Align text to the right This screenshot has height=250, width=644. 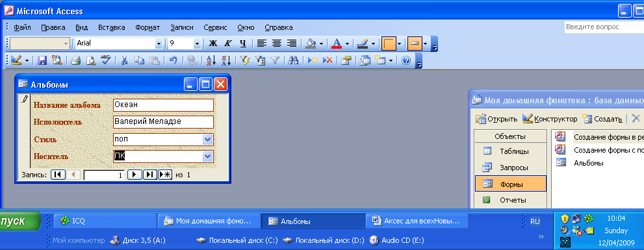tap(292, 43)
